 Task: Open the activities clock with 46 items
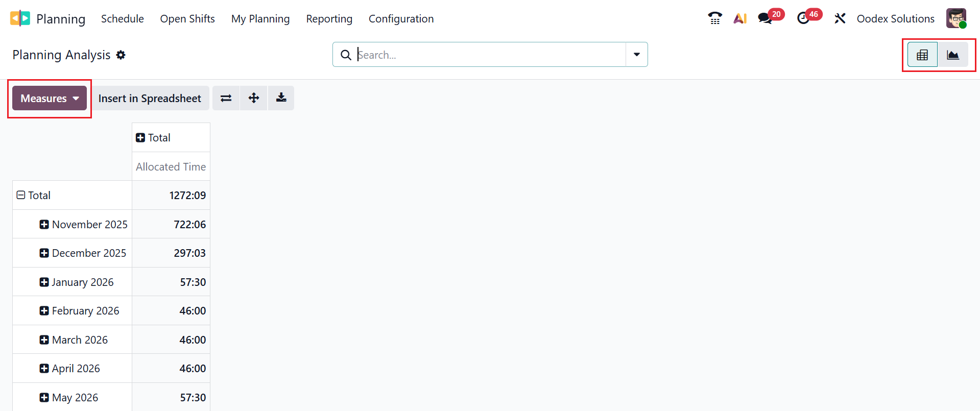click(x=804, y=18)
